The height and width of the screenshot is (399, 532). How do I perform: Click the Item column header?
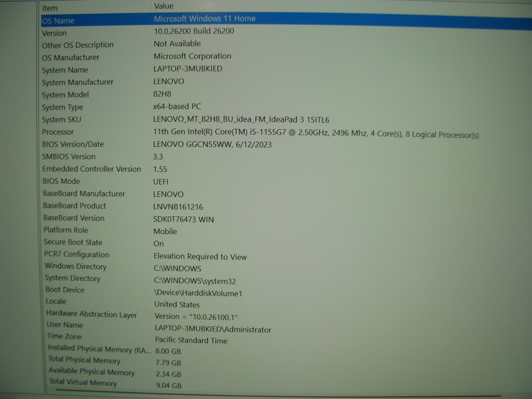click(50, 8)
